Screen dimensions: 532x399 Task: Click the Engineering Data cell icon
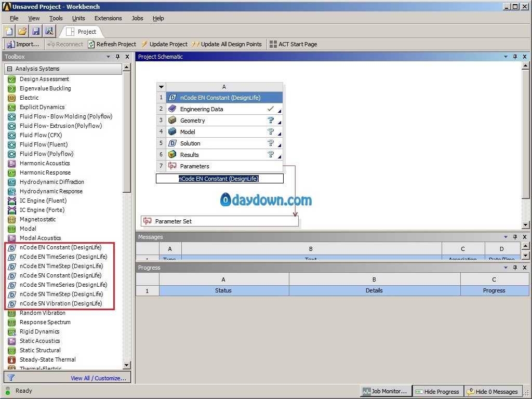[172, 109]
